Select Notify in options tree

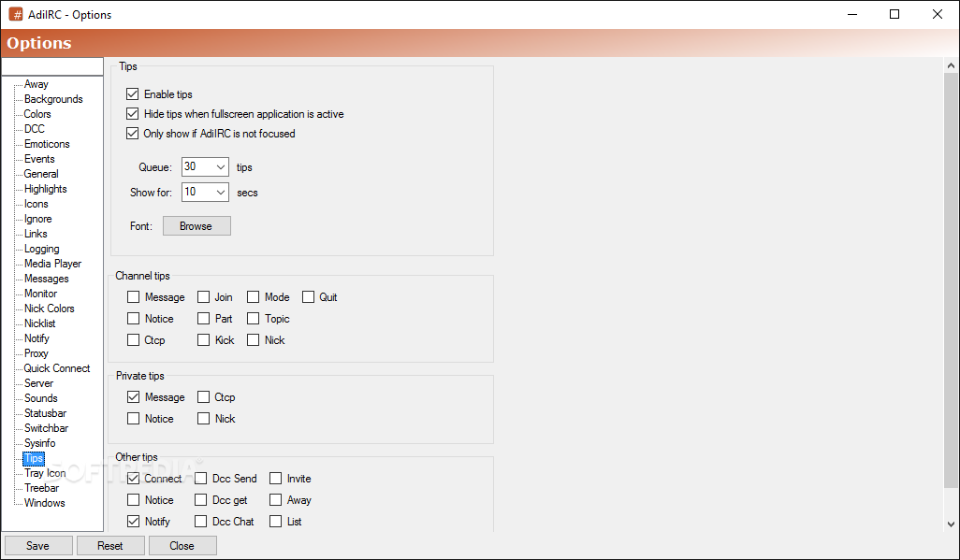pos(36,338)
